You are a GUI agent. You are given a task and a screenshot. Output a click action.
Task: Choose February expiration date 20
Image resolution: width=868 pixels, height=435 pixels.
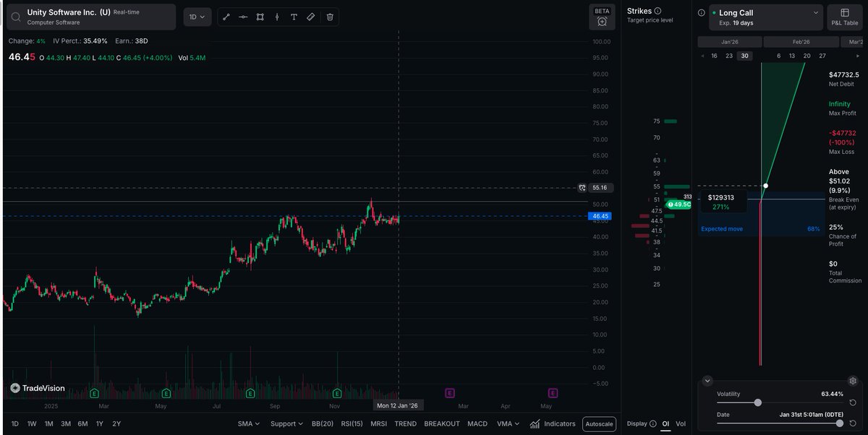807,56
